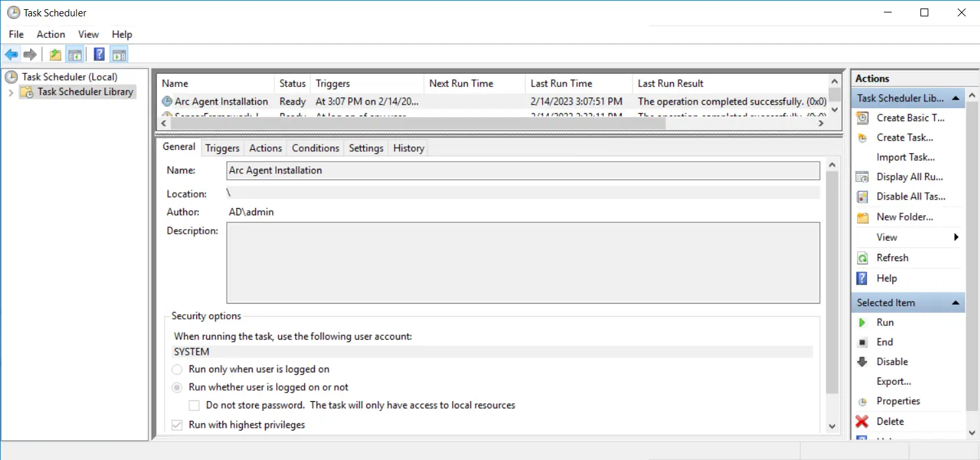
Task: Click Export... in Selected Item section
Action: click(894, 381)
